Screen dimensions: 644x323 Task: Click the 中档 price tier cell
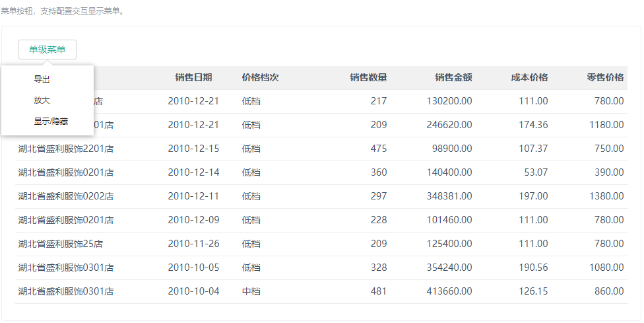click(251, 291)
